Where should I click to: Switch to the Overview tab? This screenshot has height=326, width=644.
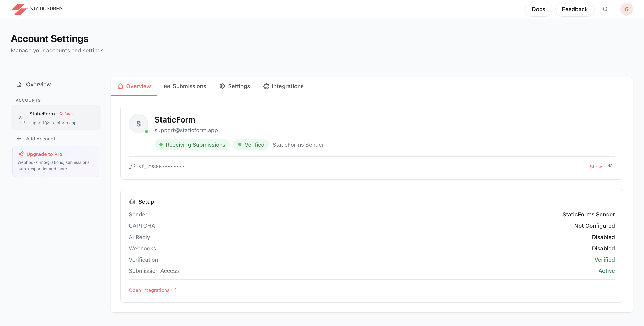click(x=134, y=86)
